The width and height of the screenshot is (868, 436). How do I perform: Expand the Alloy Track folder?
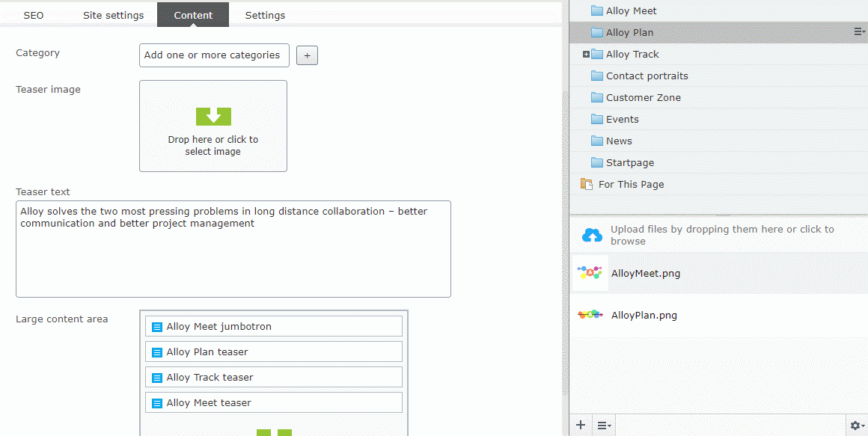pos(586,55)
